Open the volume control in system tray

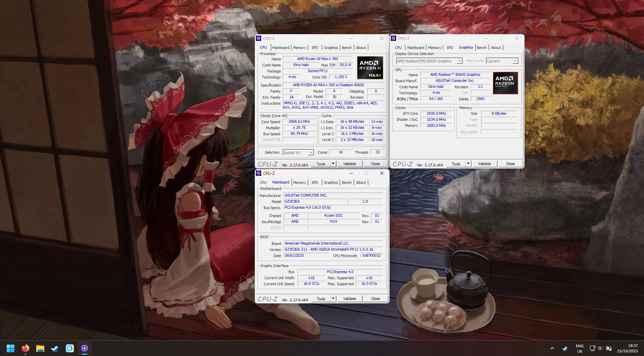coord(600,348)
